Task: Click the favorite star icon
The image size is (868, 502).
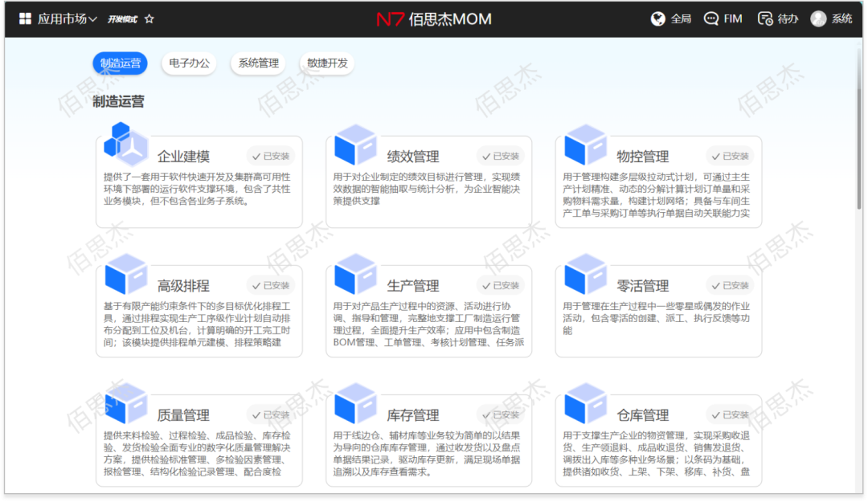Action: pyautogui.click(x=149, y=18)
